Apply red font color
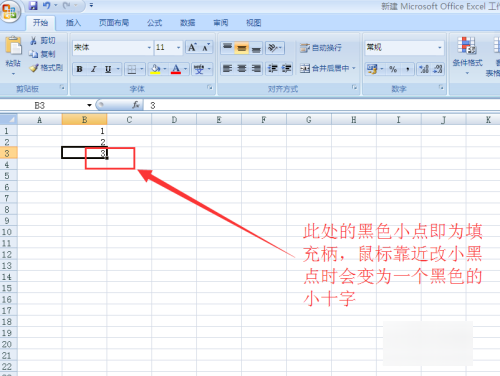Image resolution: width=500 pixels, height=376 pixels. tap(176, 69)
